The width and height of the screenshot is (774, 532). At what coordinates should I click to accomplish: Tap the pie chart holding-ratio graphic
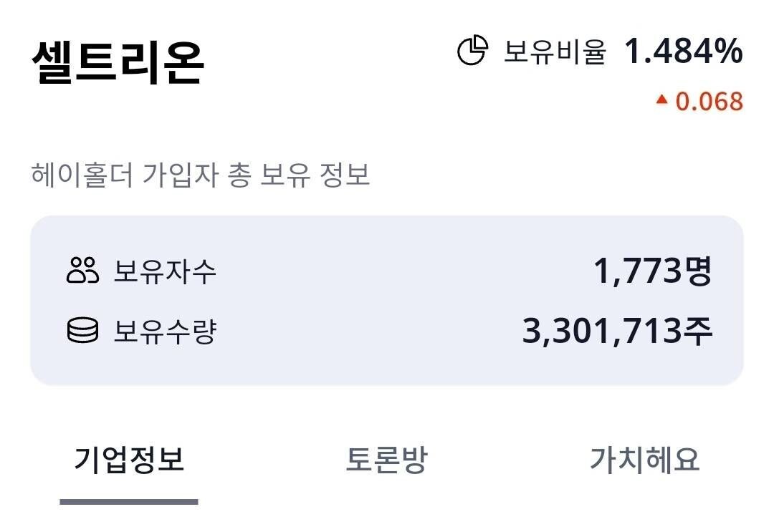coord(472,50)
